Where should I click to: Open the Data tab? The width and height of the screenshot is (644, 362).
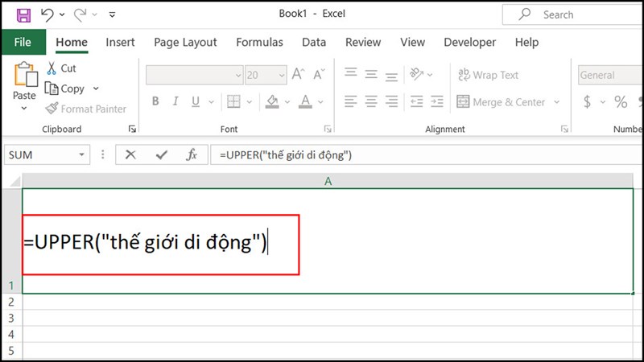(314, 42)
